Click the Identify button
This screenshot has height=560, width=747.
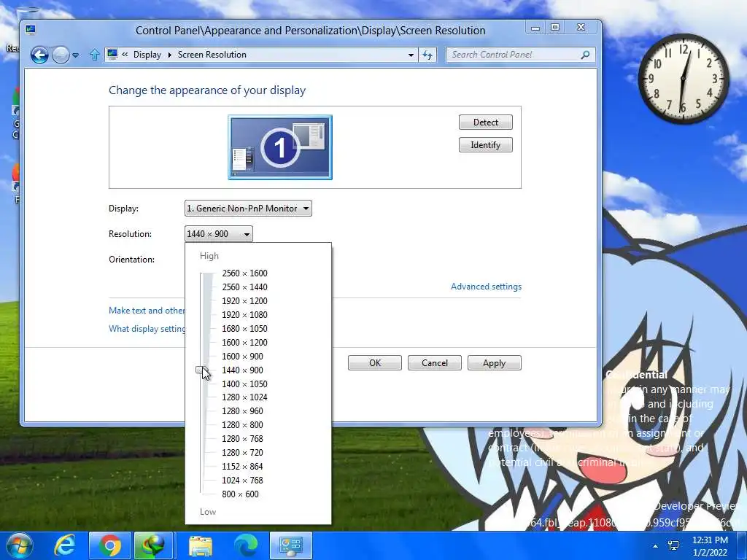pyautogui.click(x=485, y=145)
